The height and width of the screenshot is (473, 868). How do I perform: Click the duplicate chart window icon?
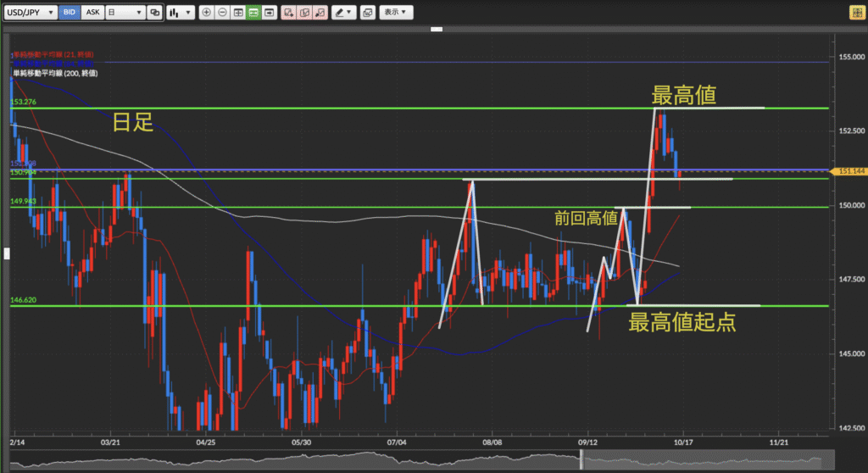tap(153, 13)
